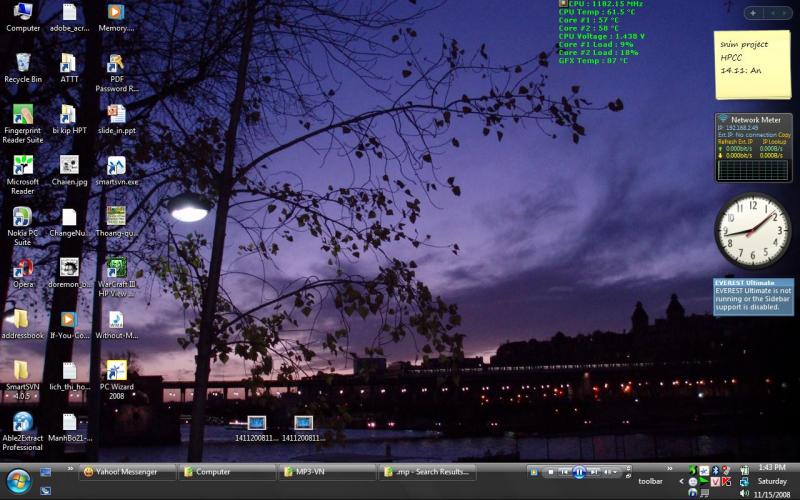Click the sidebar add gadget plus button
Viewport: 800px width, 500px height.
752,13
